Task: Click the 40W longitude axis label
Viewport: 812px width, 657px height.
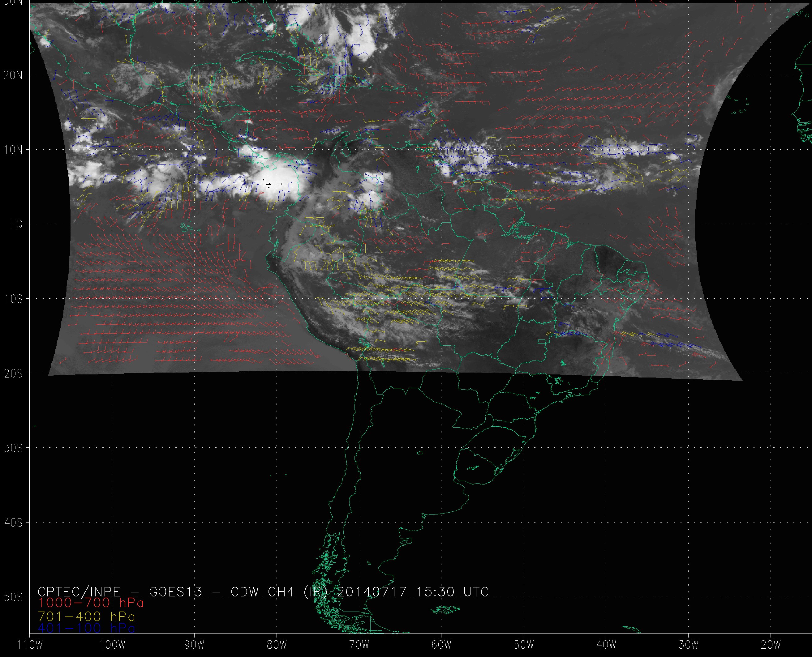Action: [x=606, y=645]
